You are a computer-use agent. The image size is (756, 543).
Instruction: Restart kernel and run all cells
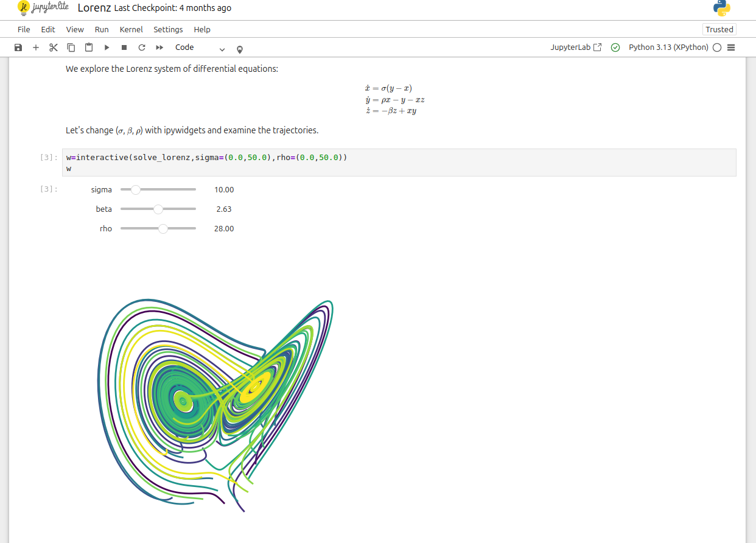(x=159, y=47)
